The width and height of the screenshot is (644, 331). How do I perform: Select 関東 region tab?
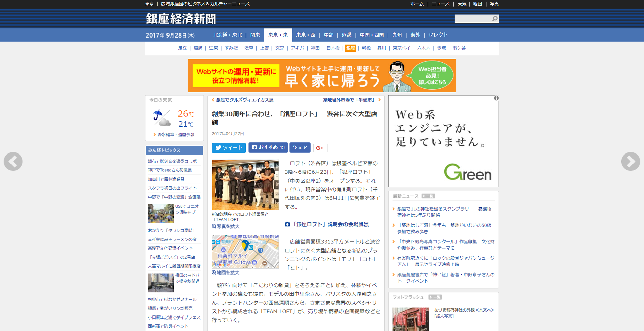[255, 35]
